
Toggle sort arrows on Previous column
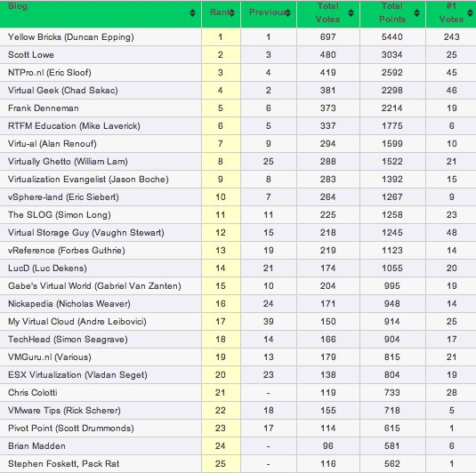287,12
